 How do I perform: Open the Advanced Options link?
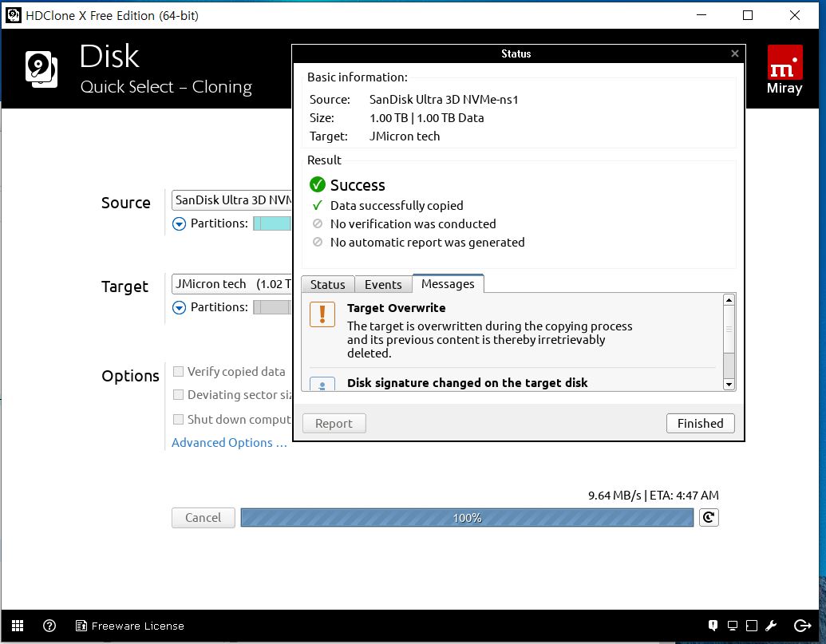[229, 443]
